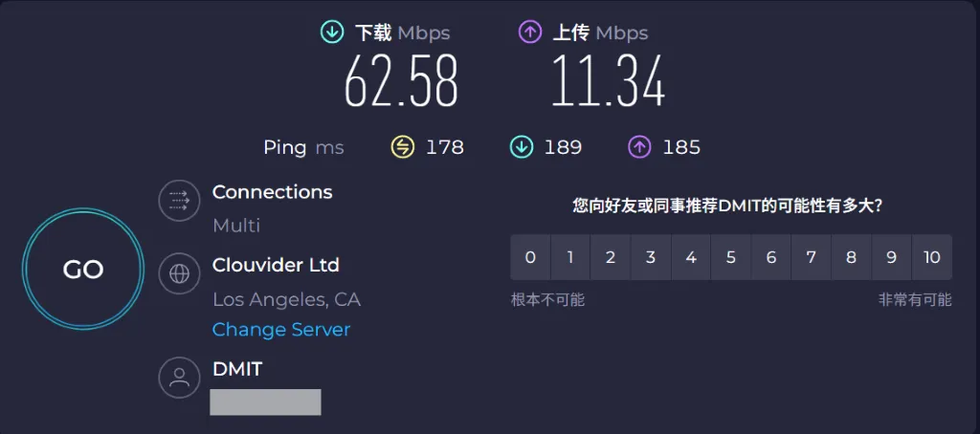
Task: Pick score 8 on the DMIT survey
Action: click(x=852, y=257)
